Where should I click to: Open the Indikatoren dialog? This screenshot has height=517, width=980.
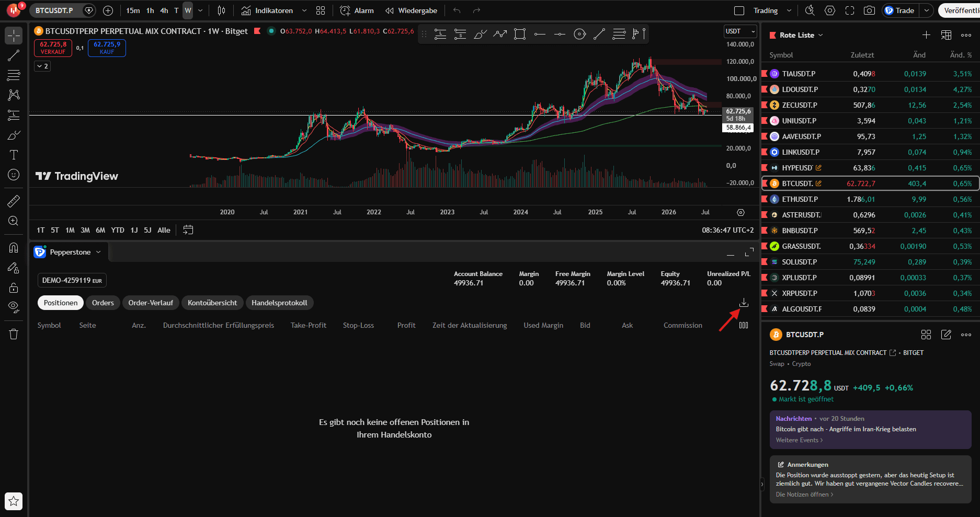click(x=267, y=10)
